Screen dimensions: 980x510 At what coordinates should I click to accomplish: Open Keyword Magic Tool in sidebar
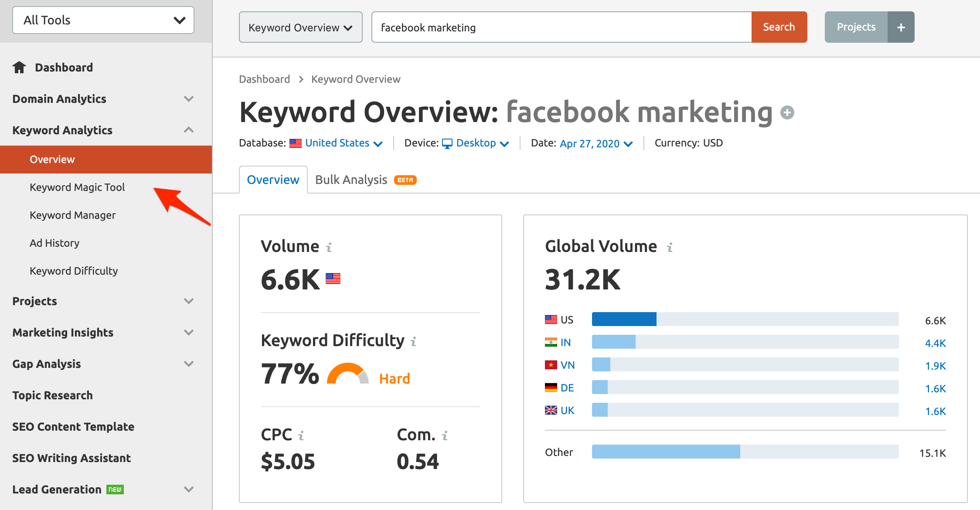point(77,187)
